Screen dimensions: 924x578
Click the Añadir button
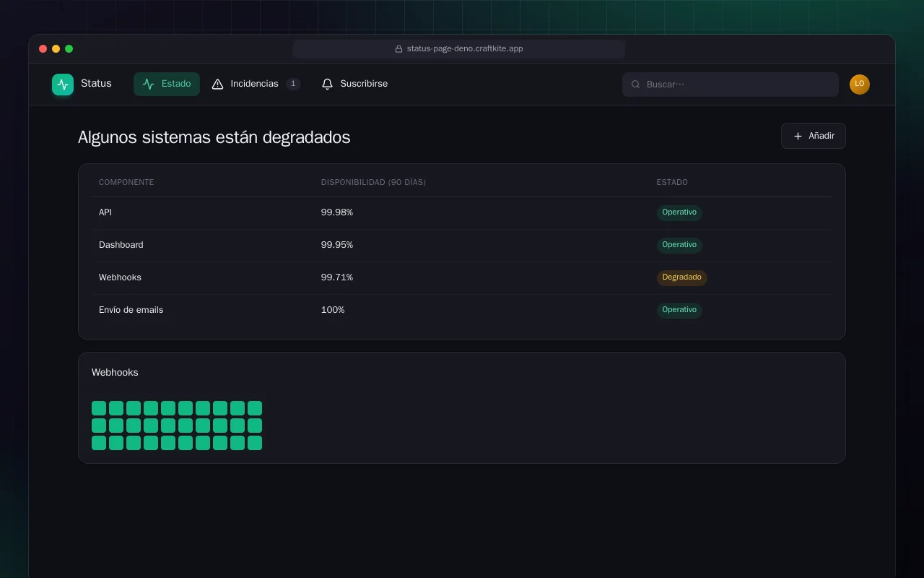[x=814, y=136]
